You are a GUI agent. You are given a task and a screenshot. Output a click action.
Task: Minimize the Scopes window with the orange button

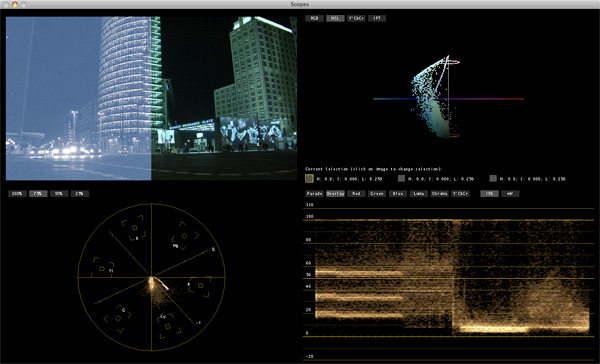tap(15, 4)
